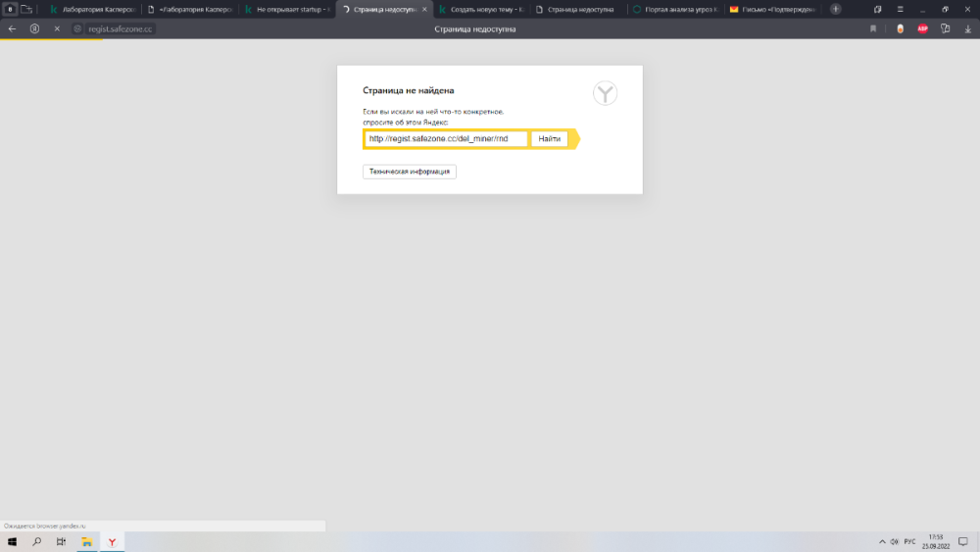Open the Yandex home button

click(x=34, y=28)
